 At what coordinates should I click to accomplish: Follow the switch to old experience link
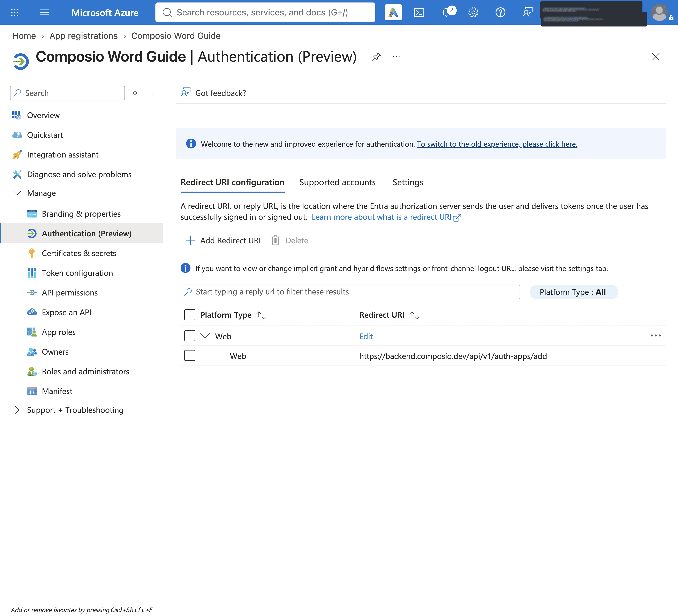[x=497, y=144]
